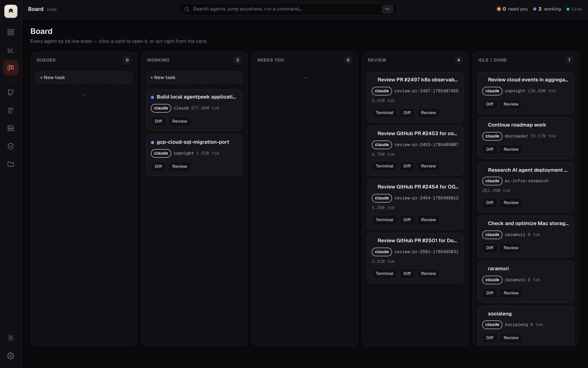Viewport: 588px width, 368px height.
Task: Open Terminal for PR #2454 card
Action: (x=384, y=220)
